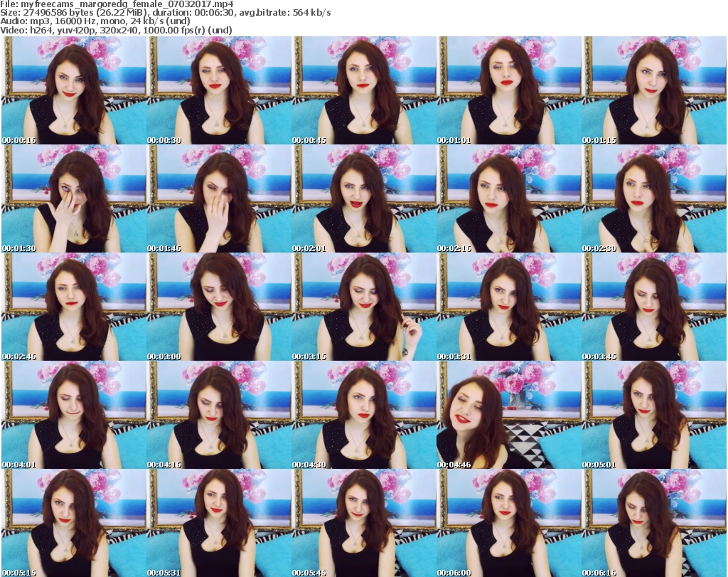Click the frame with timestamp 00:04:46
Viewport: 728px width, 577px height.
[x=509, y=415]
